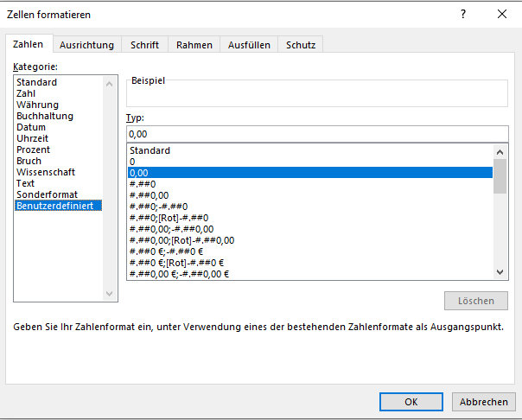Screen dimensions: 522x420
Task: Choose Datum category
Action: (x=31, y=127)
